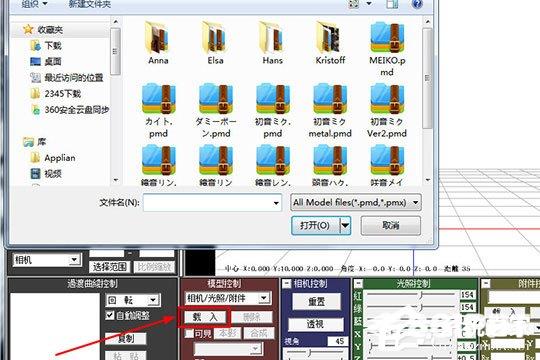The height and width of the screenshot is (360, 540).
Task: Click the 文件名 input field
Action: pos(212,203)
